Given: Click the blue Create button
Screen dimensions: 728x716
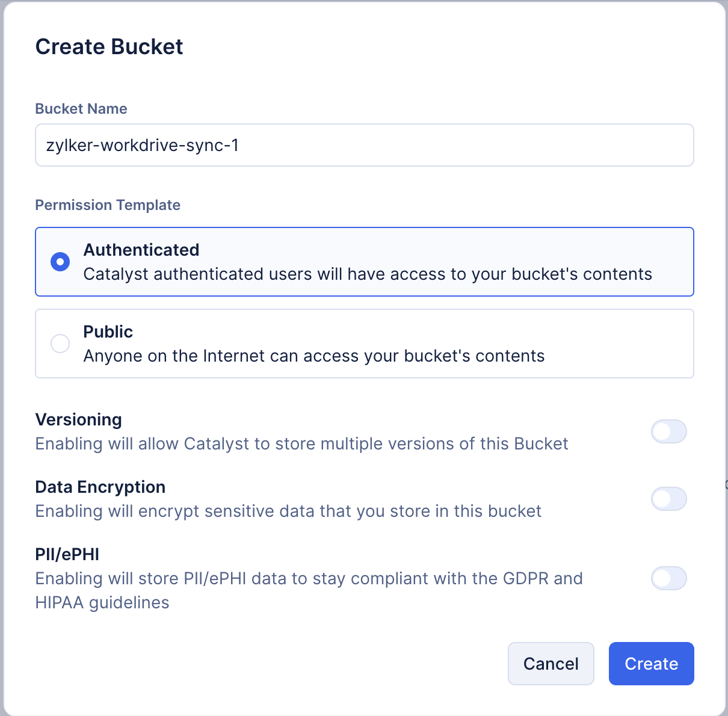Looking at the screenshot, I should (x=651, y=664).
